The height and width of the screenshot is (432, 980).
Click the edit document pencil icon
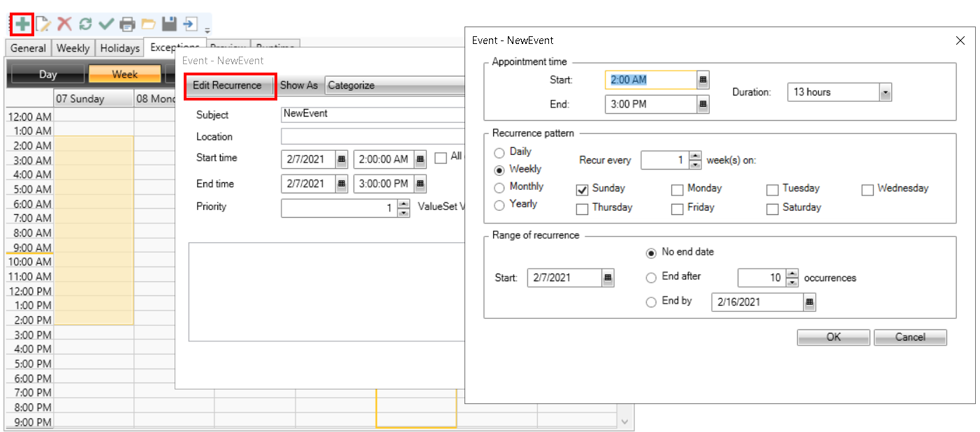click(x=43, y=24)
